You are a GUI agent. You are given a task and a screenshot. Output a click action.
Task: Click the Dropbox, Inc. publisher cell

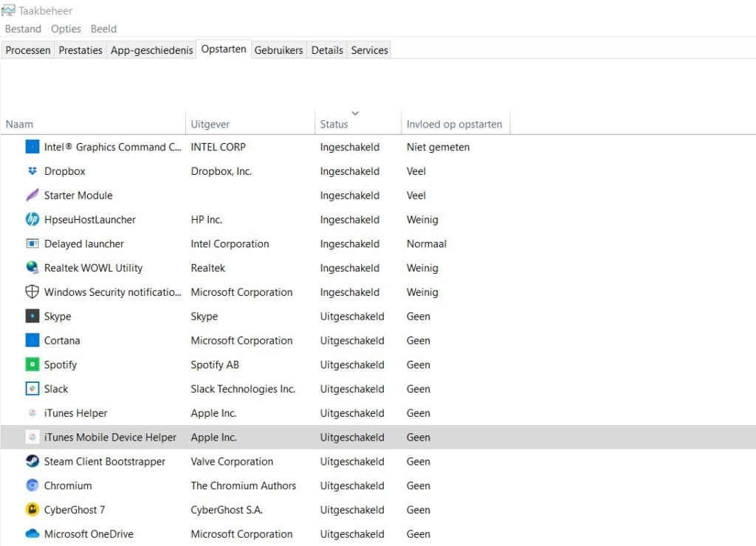(221, 171)
